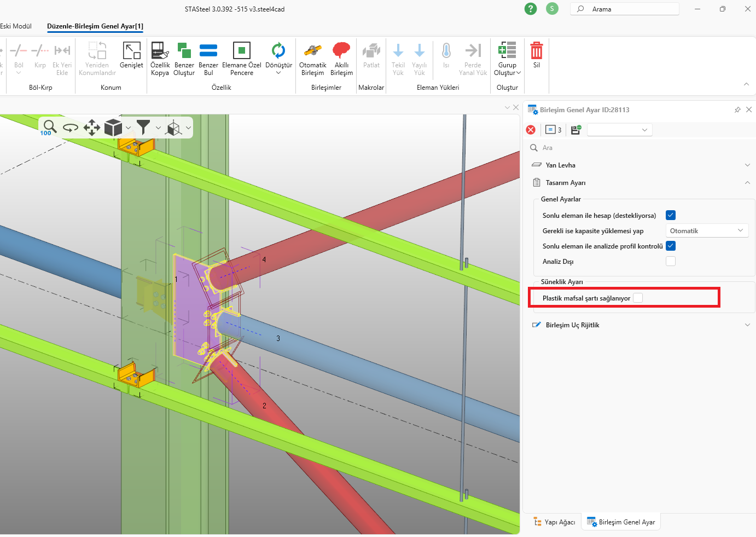
Task: Select the Akıllı Birleşim tool
Action: (341, 51)
